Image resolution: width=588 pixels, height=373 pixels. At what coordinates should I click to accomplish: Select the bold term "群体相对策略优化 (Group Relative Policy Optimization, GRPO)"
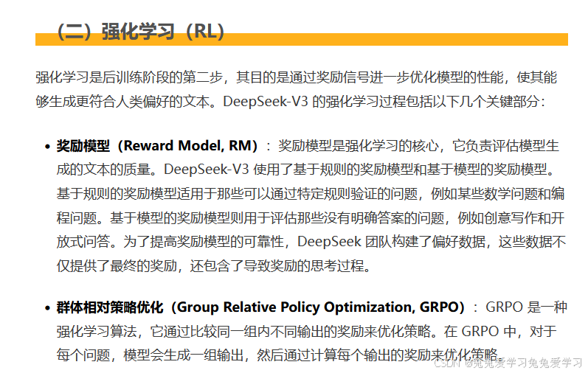click(x=260, y=307)
